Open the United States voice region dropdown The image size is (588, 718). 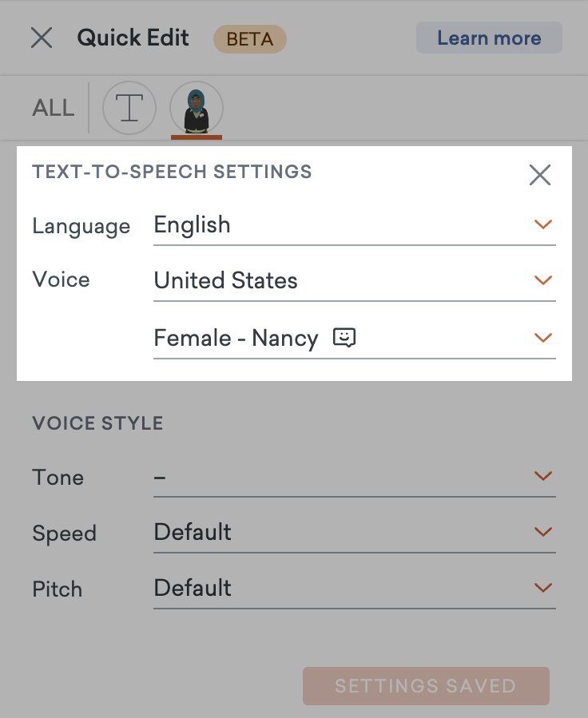point(355,281)
